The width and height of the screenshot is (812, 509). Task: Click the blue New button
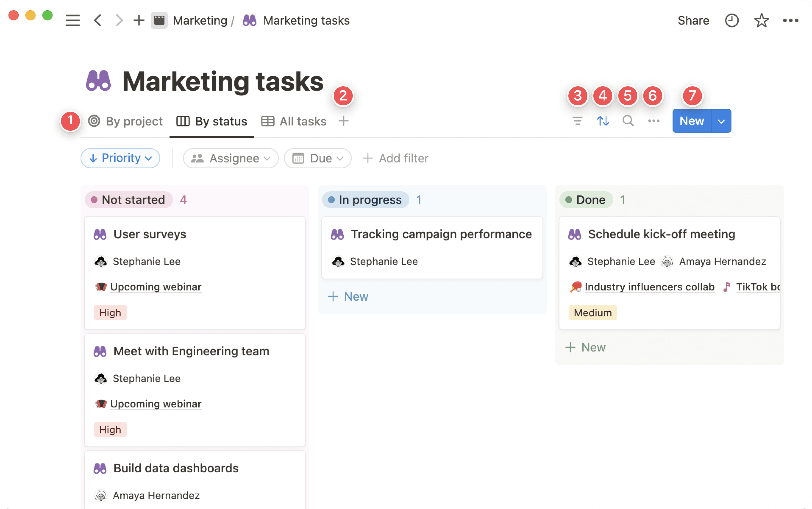click(x=691, y=121)
